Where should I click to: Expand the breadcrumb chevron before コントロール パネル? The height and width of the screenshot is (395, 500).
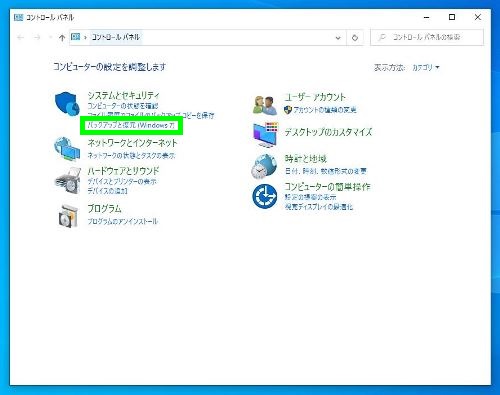pos(86,37)
